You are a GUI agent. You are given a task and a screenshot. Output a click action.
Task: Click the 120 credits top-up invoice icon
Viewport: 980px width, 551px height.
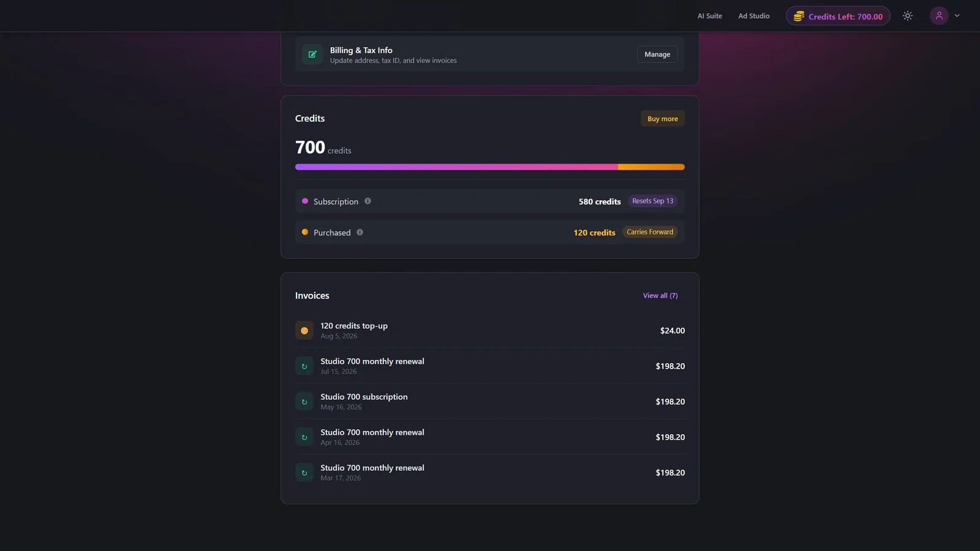click(304, 331)
